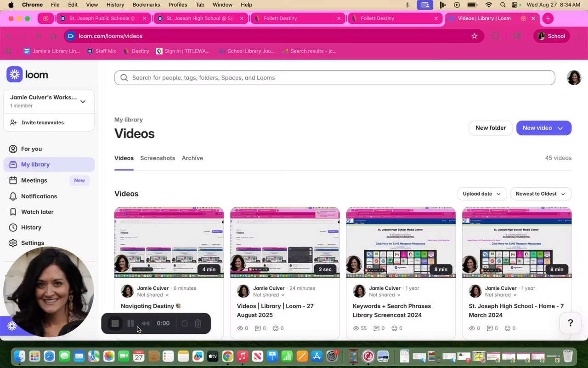Delete the recording with the trash icon
The width and height of the screenshot is (588, 368).
(x=198, y=323)
